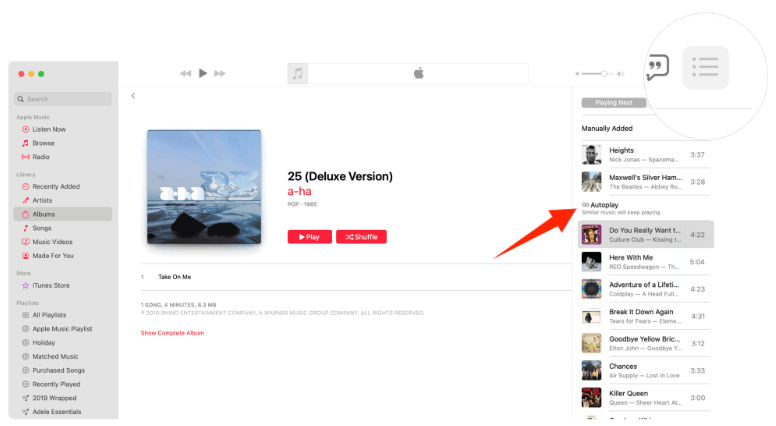Open the lyrics speech bubble icon
The width and height of the screenshot is (776, 426).
[x=657, y=67]
